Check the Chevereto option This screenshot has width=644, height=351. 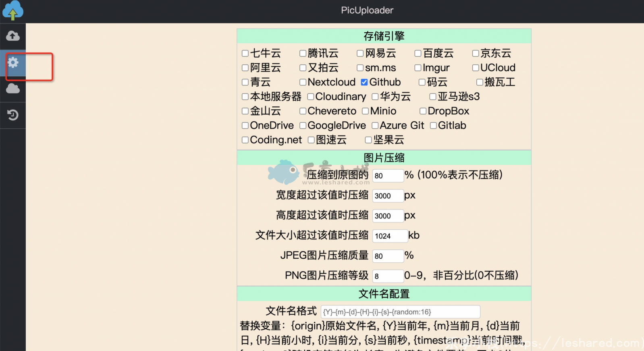coord(303,111)
